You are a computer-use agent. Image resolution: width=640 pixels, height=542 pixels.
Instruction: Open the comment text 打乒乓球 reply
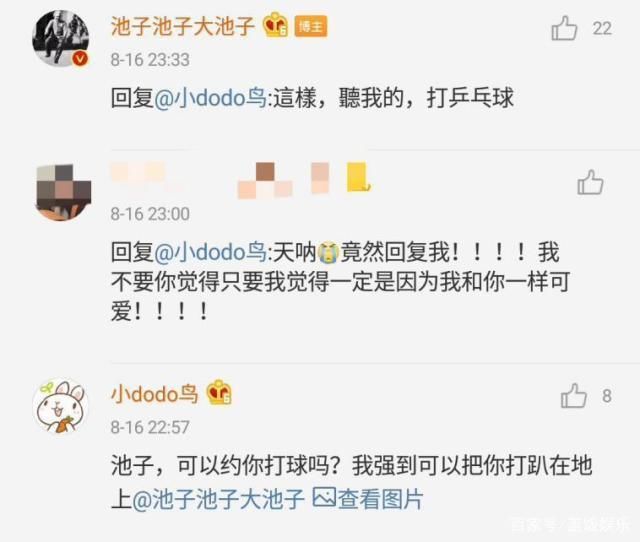click(x=470, y=98)
